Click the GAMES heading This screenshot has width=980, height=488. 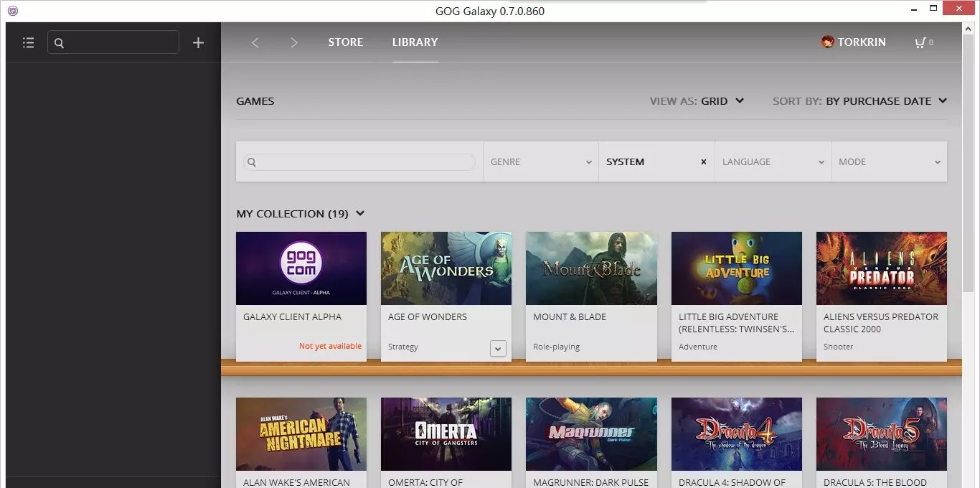[x=255, y=101]
